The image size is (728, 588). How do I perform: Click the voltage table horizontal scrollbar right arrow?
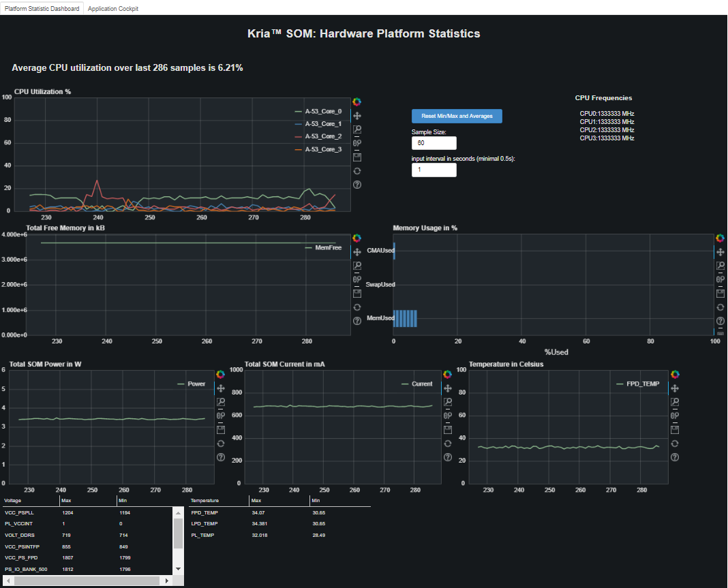coord(167,581)
